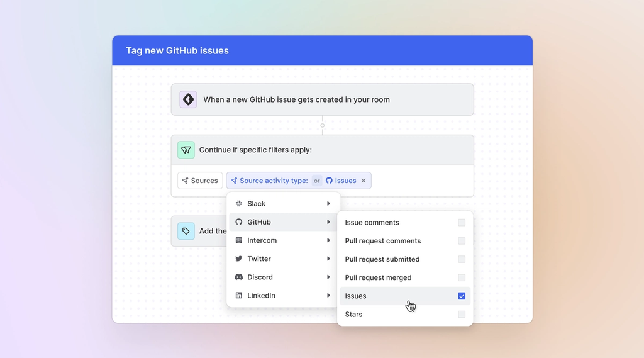This screenshot has width=644, height=358.
Task: Click the Sources filter button
Action: point(200,181)
